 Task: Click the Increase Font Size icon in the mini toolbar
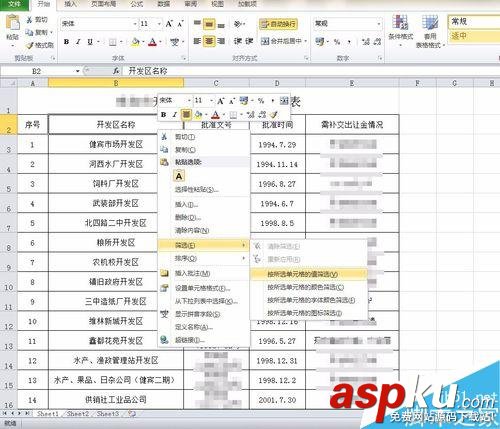[220, 100]
